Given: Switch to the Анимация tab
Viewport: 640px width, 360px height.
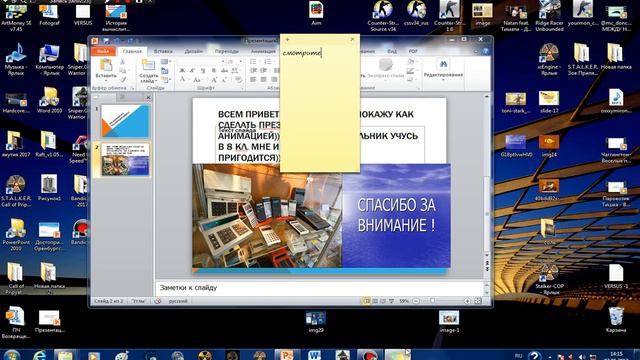Looking at the screenshot, I should coord(263,51).
